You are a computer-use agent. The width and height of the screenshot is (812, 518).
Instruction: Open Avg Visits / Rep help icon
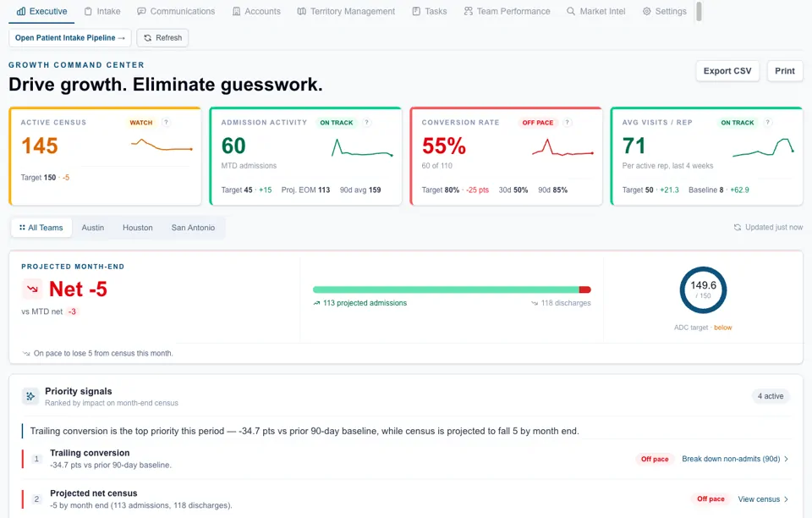[x=768, y=122]
